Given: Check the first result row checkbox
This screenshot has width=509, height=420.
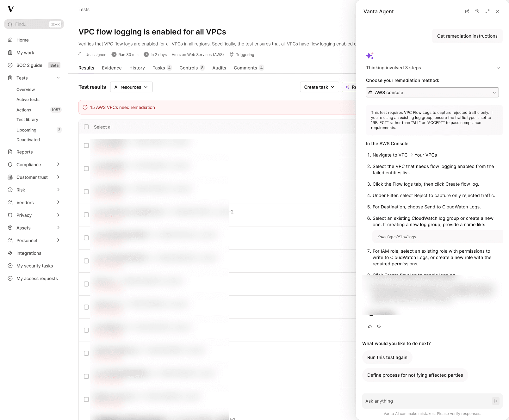Looking at the screenshot, I should point(86,145).
